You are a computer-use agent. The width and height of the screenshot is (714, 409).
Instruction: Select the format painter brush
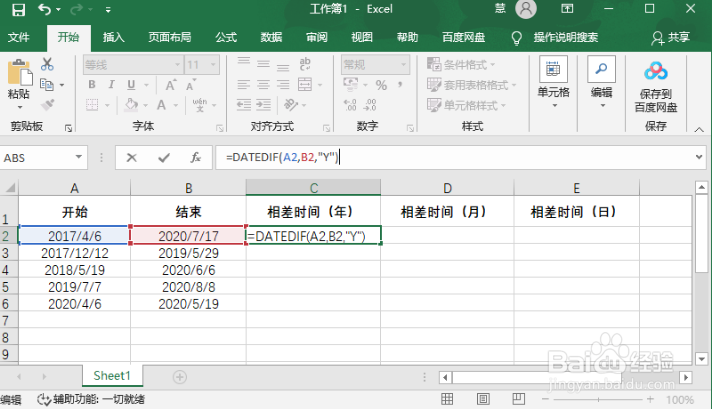(x=47, y=105)
